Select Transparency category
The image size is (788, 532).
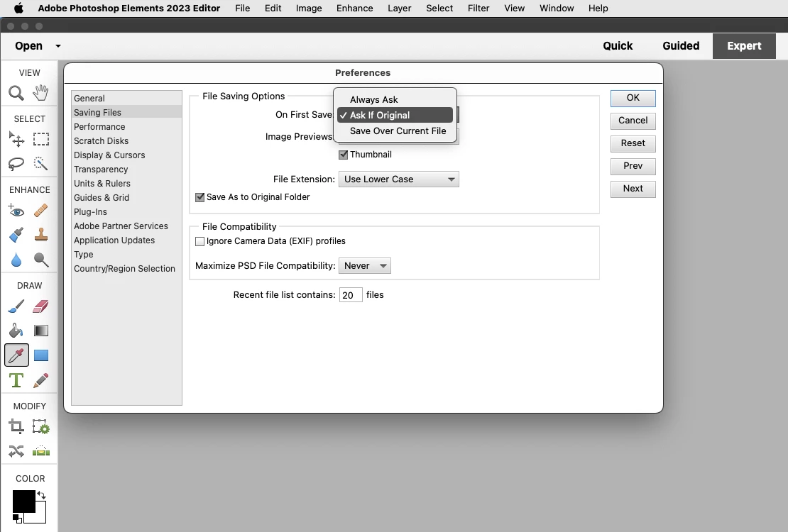126,170
